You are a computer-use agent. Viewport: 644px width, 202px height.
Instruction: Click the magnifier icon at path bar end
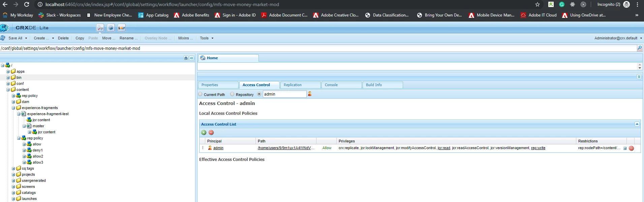[x=640, y=48]
